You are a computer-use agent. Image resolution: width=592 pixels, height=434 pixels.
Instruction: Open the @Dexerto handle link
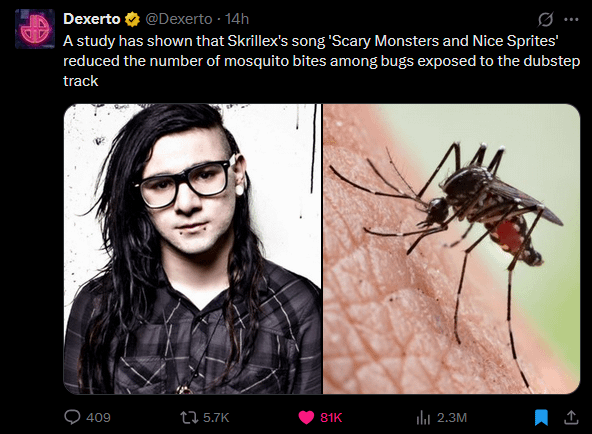pyautogui.click(x=179, y=19)
